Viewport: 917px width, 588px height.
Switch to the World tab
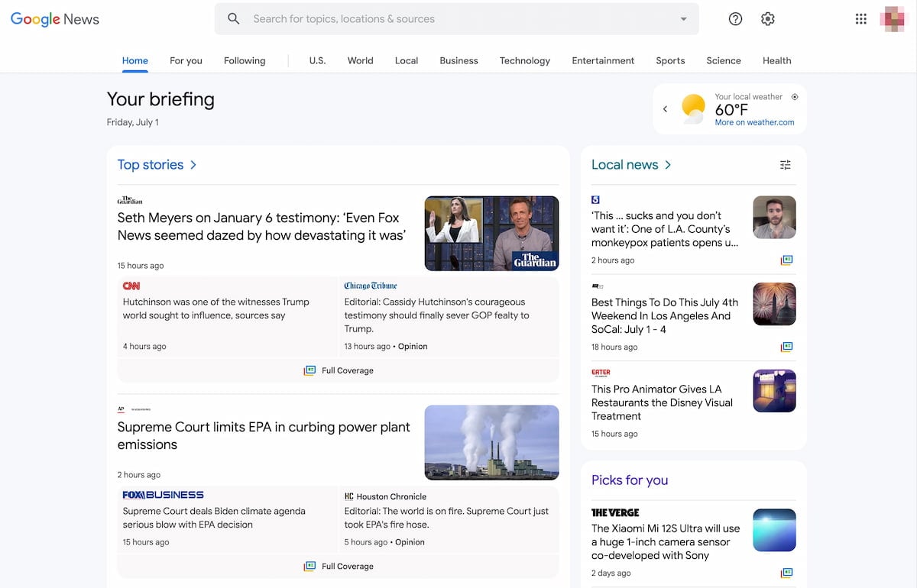pos(360,60)
